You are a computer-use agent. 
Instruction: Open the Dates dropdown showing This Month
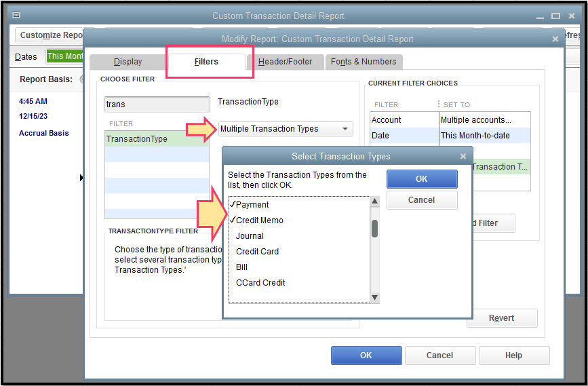point(65,56)
